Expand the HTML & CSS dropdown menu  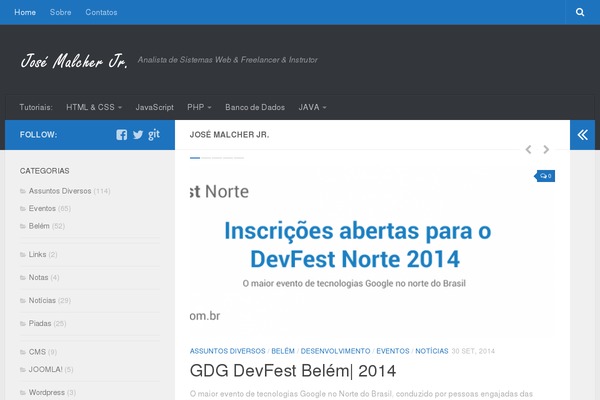pos(94,107)
